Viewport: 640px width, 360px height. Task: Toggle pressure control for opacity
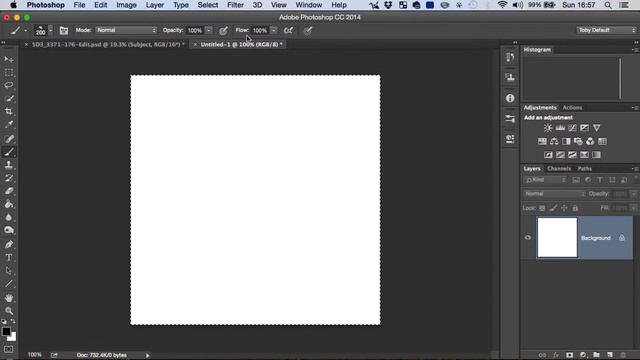pyautogui.click(x=223, y=31)
